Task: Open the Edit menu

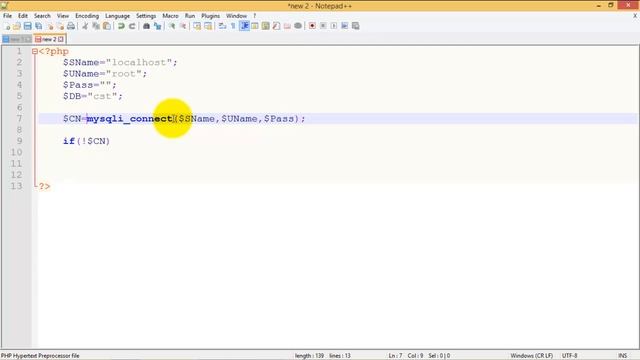Action: coord(23,16)
